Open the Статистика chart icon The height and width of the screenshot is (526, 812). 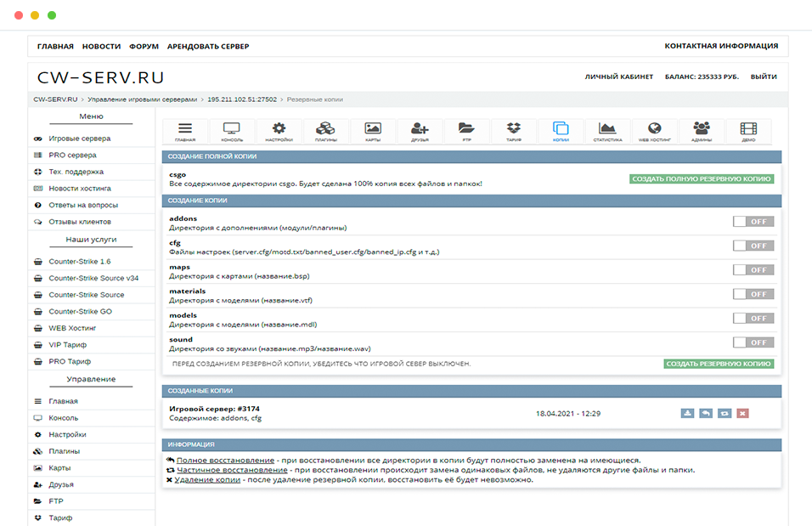tap(607, 131)
